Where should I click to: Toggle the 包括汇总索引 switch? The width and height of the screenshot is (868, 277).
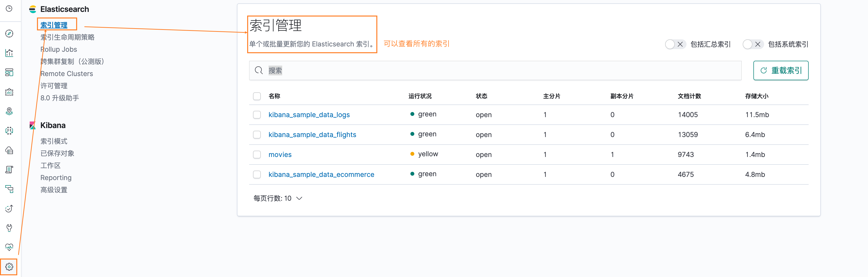(x=675, y=44)
